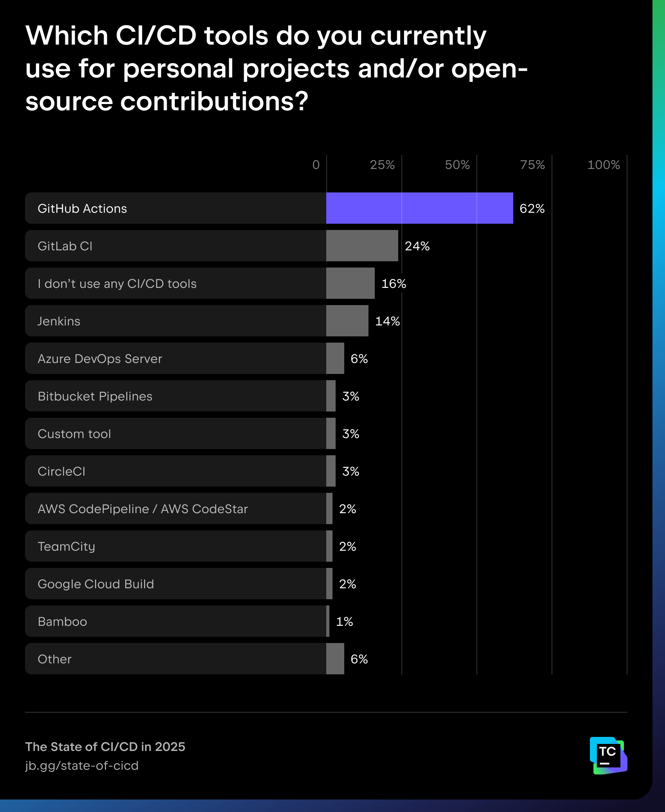Click AWS CodePipeline / AWS CodeStar label
The width and height of the screenshot is (665, 812).
coord(143,509)
